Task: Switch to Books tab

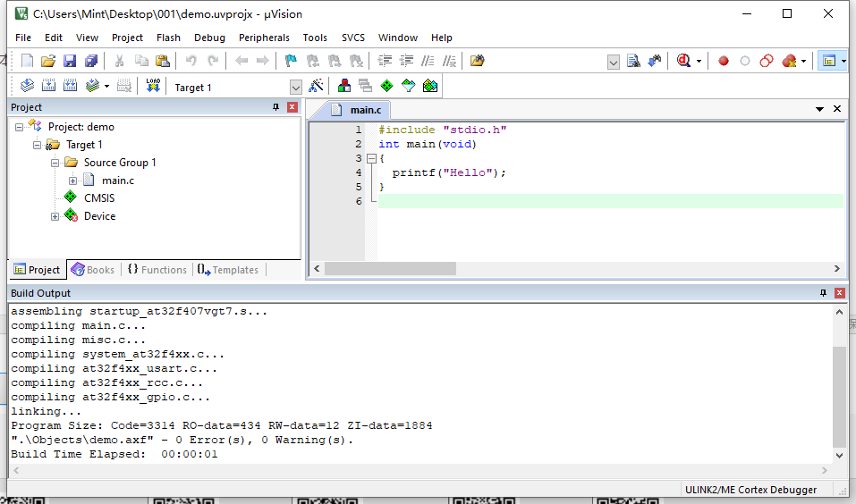Action: (93, 270)
